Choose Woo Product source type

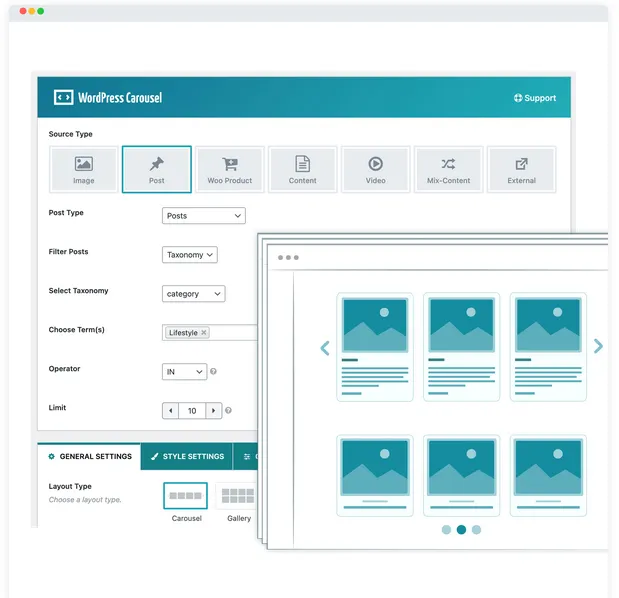(230, 169)
